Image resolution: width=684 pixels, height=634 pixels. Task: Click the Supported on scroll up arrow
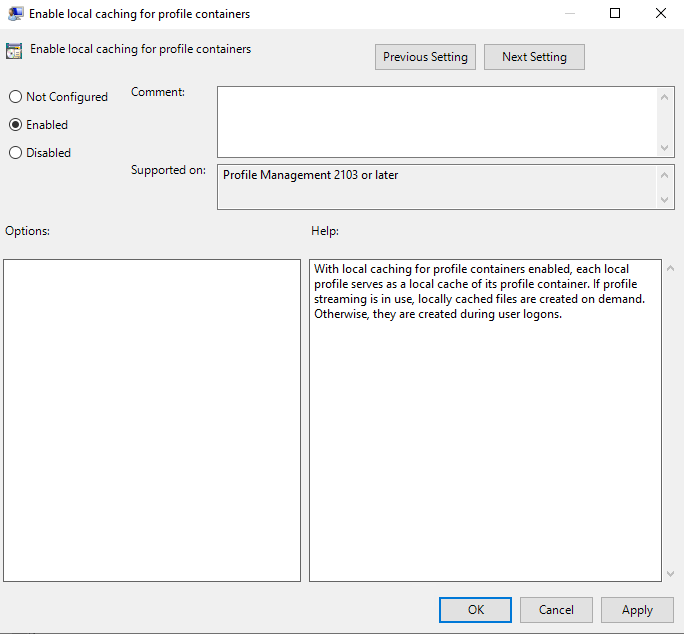(x=666, y=174)
